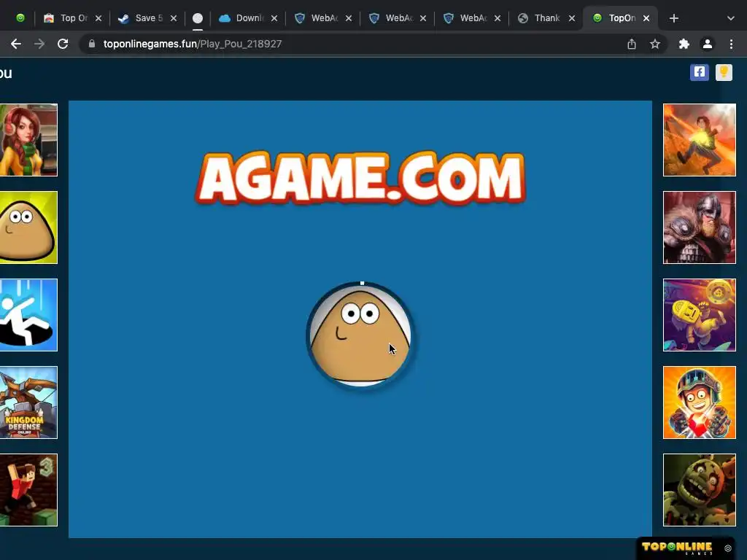The width and height of the screenshot is (747, 560).
Task: Click the yellow lightbulb icon
Action: point(724,72)
